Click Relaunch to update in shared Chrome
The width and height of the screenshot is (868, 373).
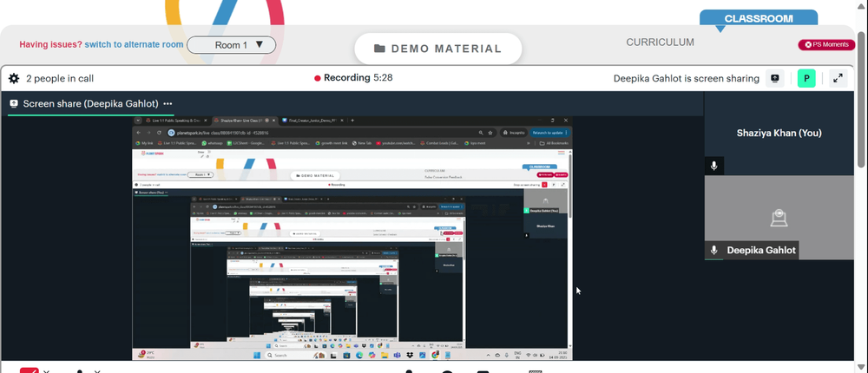[x=550, y=133]
